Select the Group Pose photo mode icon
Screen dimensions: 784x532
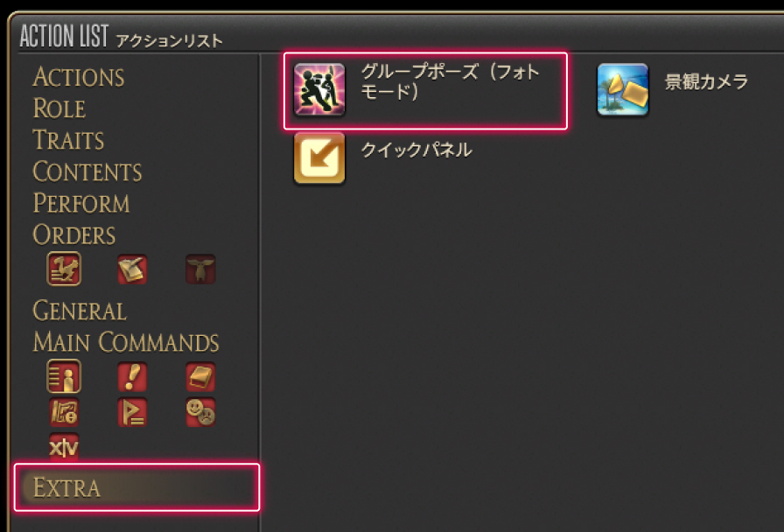tap(319, 90)
